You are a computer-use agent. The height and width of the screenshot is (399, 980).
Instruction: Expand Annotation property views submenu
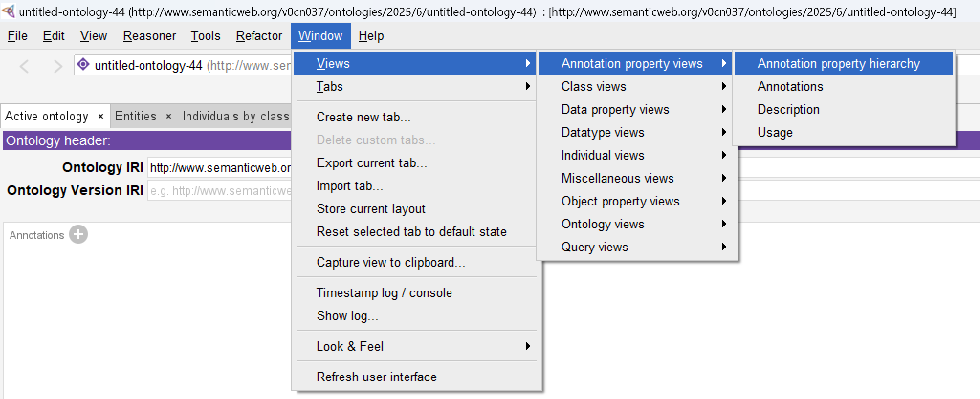point(636,63)
